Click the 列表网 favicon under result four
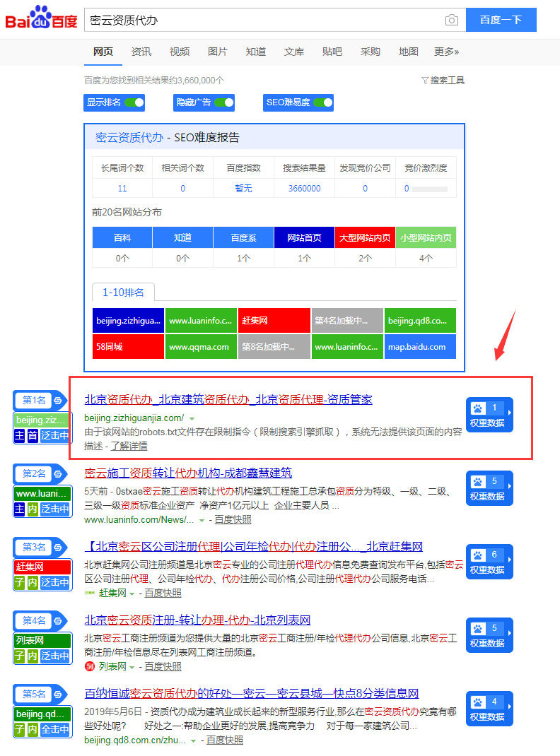The image size is (560, 756). pyautogui.click(x=90, y=666)
